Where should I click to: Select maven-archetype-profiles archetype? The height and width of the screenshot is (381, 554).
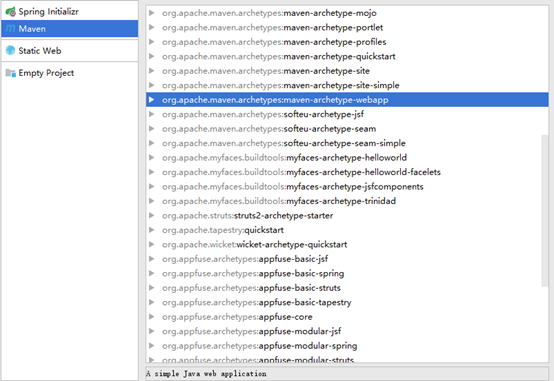(x=274, y=42)
